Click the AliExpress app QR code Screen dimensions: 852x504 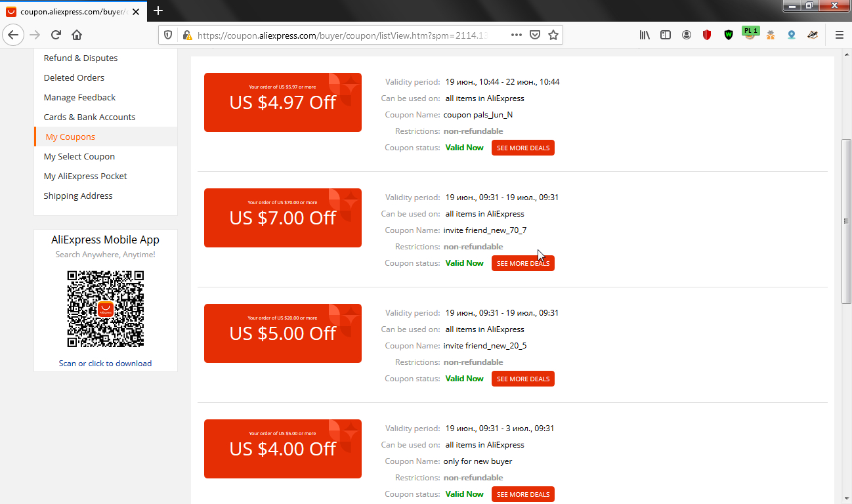(x=106, y=309)
